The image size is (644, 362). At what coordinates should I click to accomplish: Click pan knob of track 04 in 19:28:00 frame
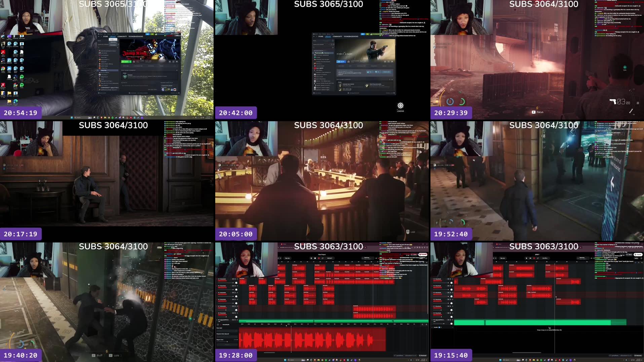point(236,290)
